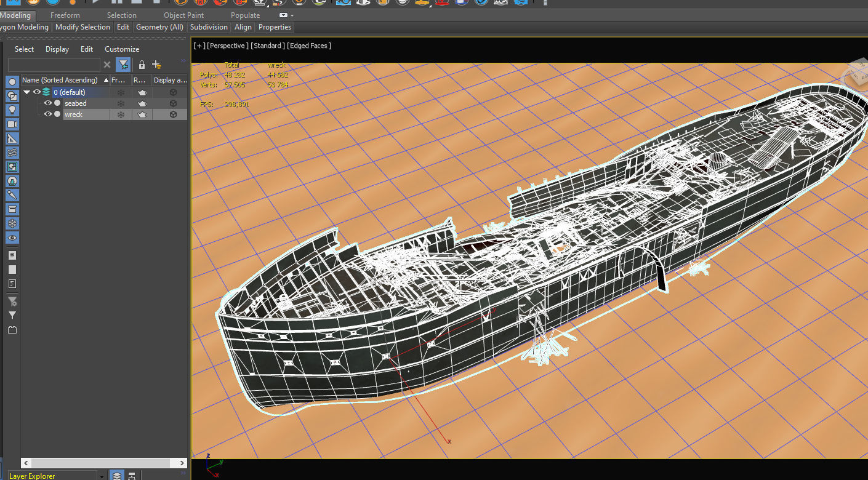Toggle Display Bones filter icon

(x=12, y=195)
